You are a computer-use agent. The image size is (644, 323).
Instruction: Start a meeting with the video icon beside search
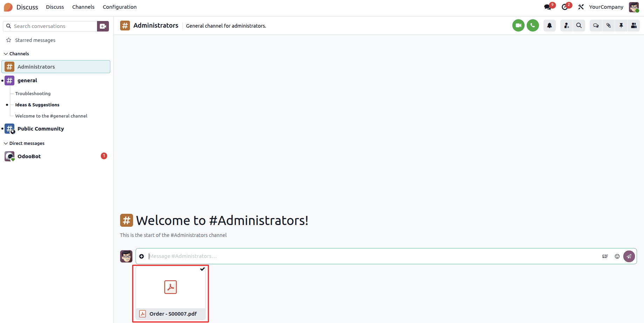tap(103, 26)
